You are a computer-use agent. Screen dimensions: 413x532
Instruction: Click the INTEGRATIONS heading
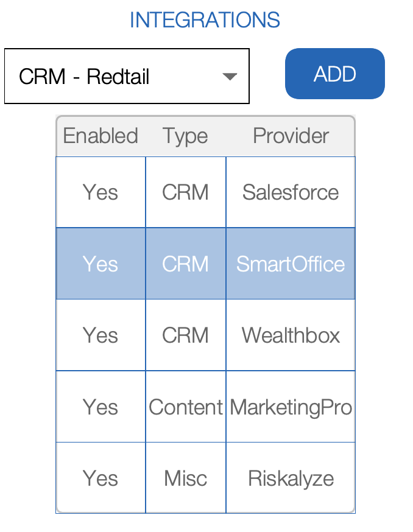[x=205, y=20]
